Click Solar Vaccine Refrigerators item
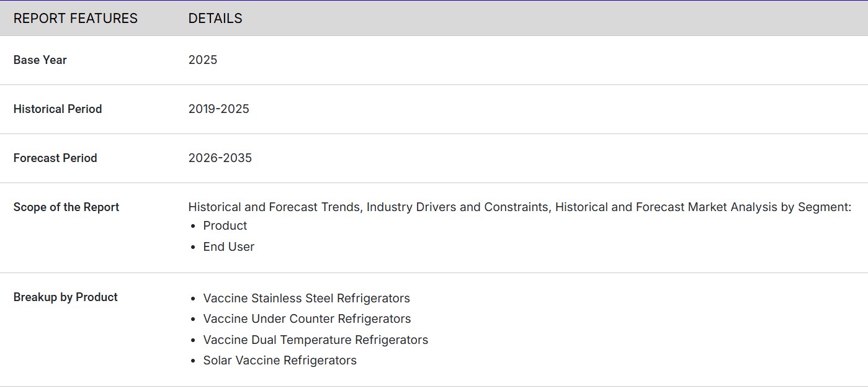The width and height of the screenshot is (868, 388). point(280,361)
